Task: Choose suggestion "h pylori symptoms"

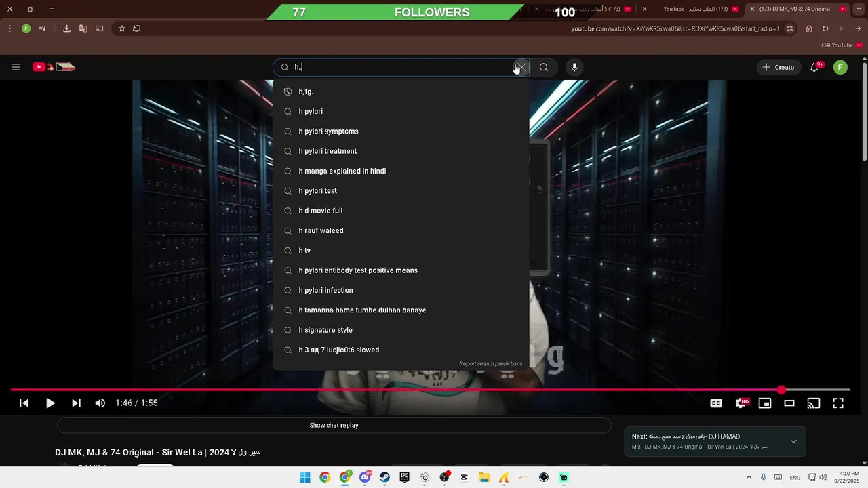Action: click(401, 131)
